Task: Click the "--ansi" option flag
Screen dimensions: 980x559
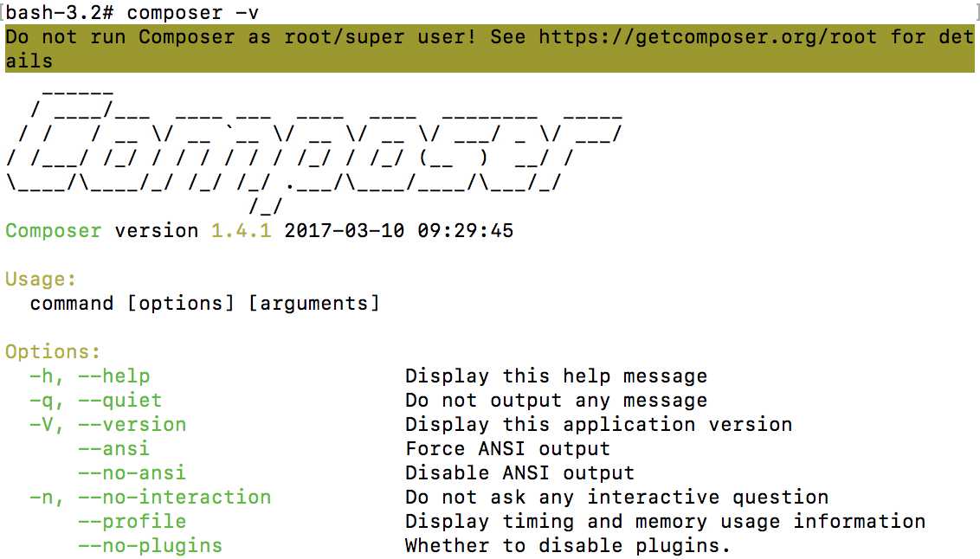Action: tap(113, 449)
